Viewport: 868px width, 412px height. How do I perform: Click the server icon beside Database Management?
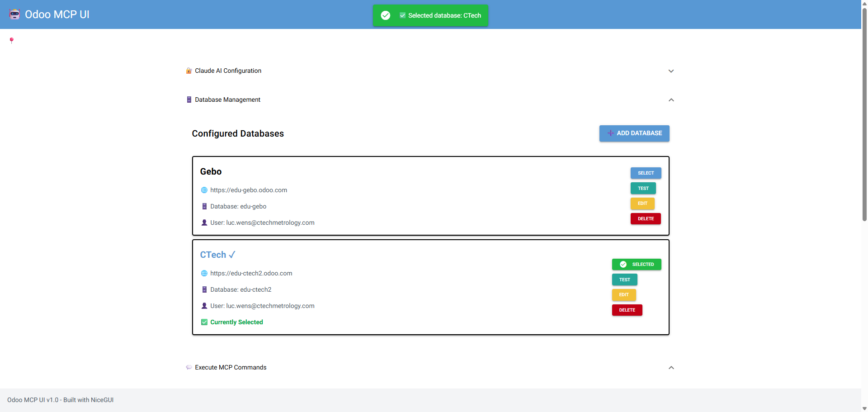click(x=189, y=100)
